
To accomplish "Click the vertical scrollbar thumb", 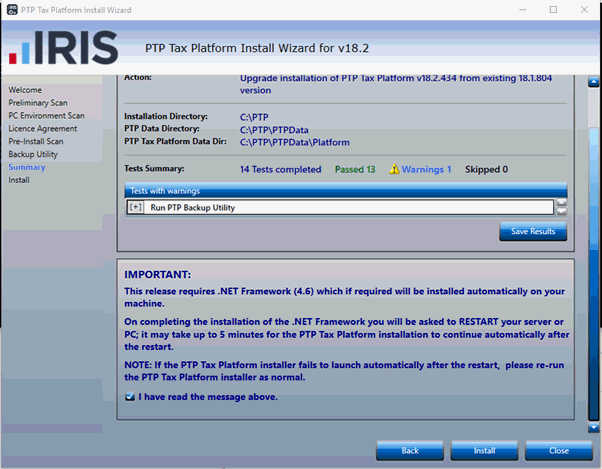I will coord(594,274).
